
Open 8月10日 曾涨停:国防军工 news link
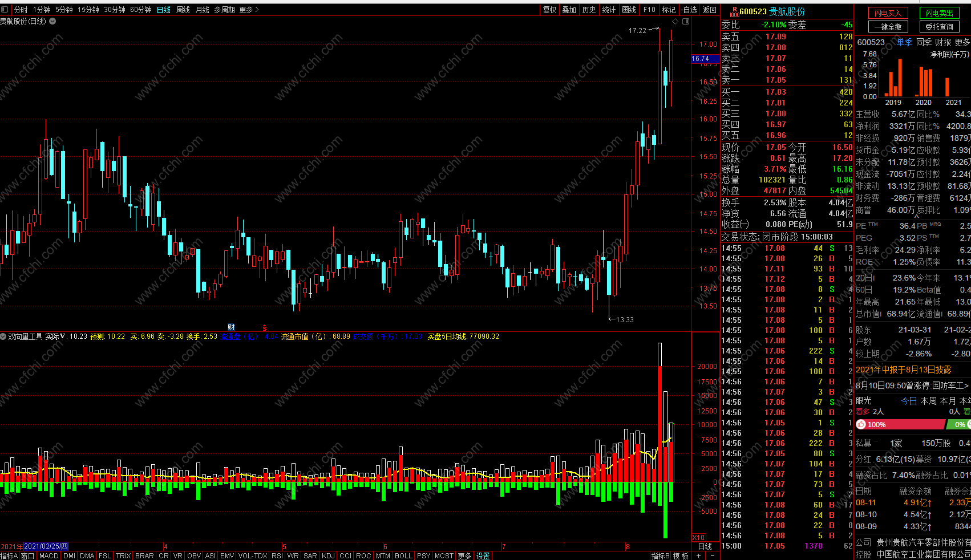pyautogui.click(x=912, y=385)
